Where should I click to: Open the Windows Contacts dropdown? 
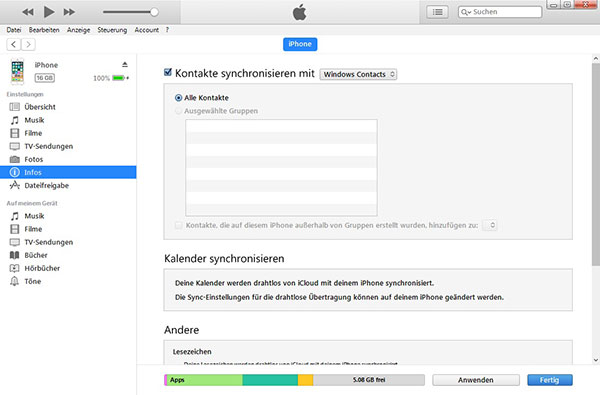(x=358, y=74)
